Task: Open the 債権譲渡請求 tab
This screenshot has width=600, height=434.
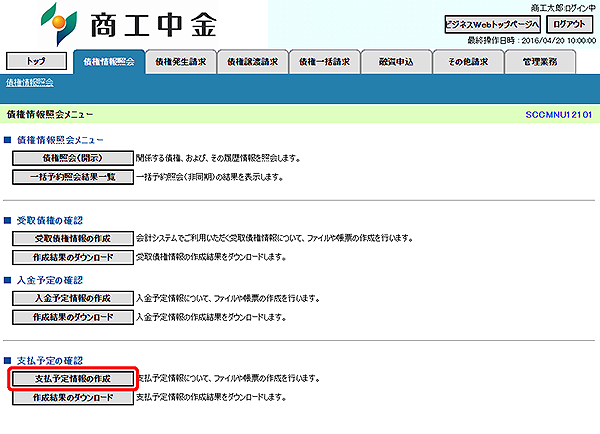Action: coord(253,62)
